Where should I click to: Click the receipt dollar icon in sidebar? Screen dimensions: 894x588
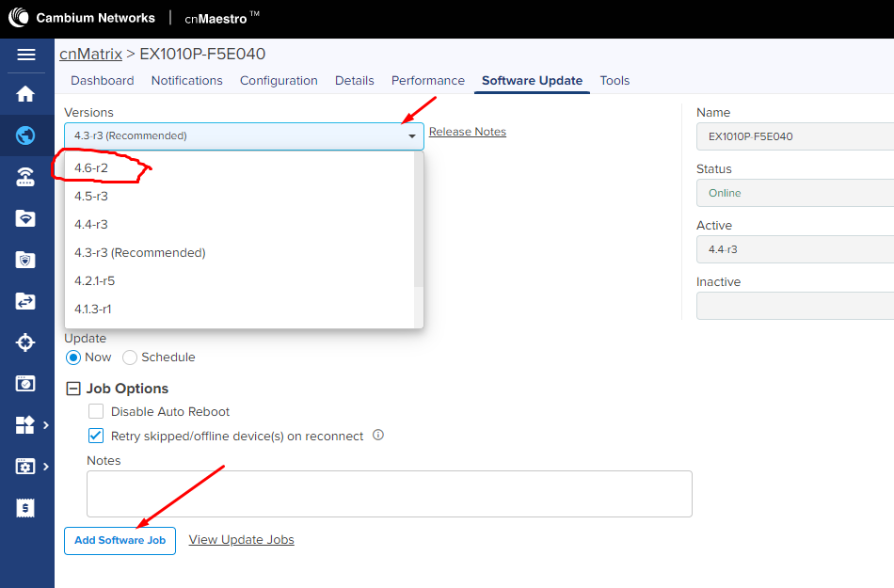point(26,508)
